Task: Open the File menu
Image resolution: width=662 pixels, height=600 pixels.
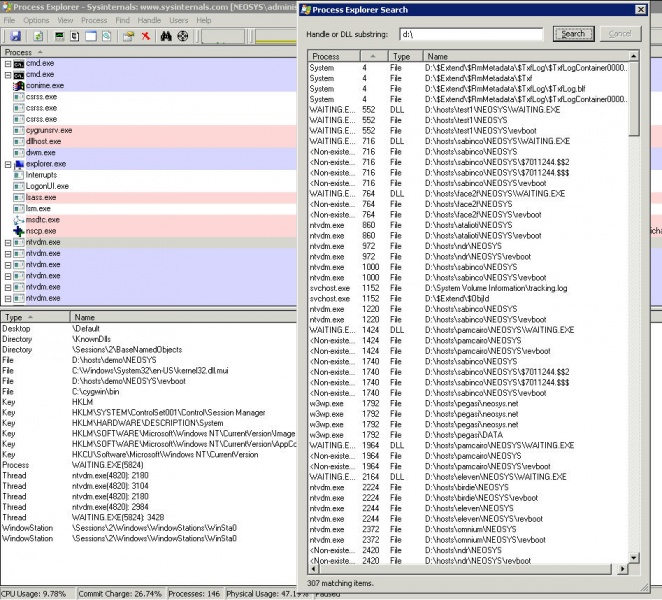Action: pos(9,20)
